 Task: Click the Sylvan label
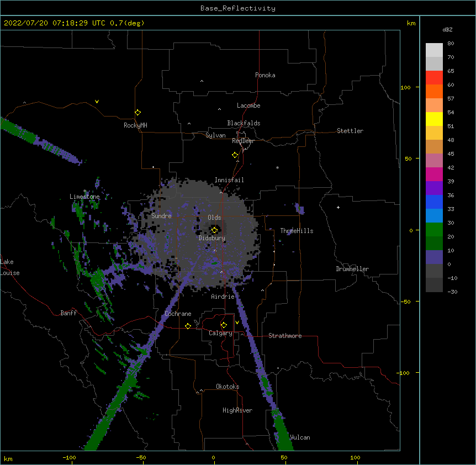point(215,135)
